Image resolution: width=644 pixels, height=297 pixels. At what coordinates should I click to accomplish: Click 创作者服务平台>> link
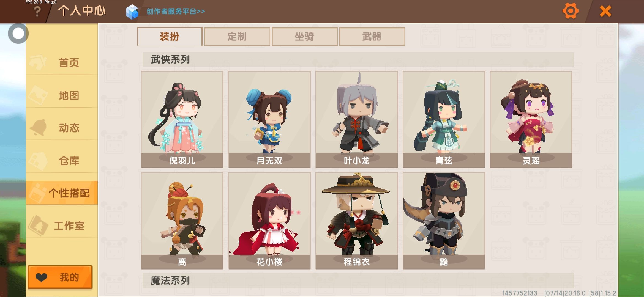(x=176, y=11)
